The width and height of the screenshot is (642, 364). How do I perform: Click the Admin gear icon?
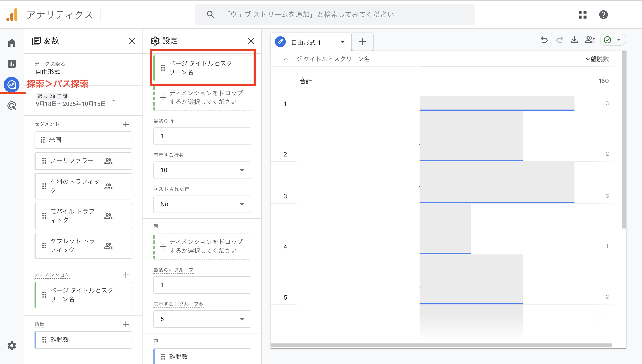(x=12, y=346)
